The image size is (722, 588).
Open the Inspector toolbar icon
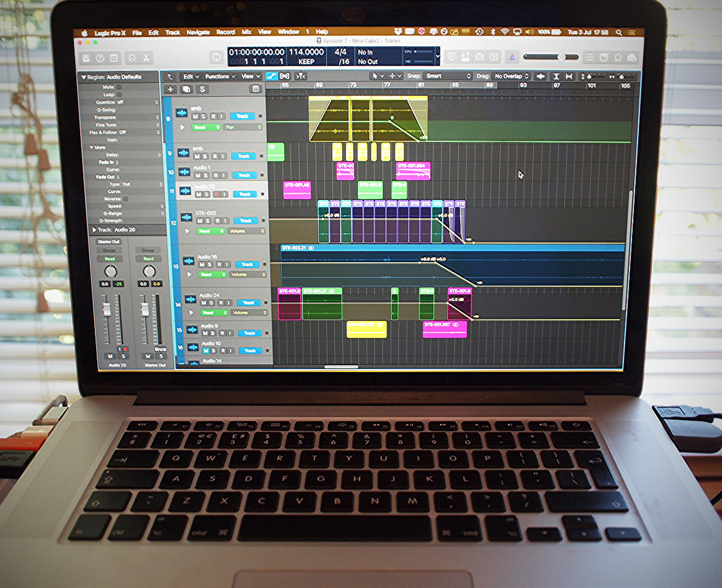tap(114, 58)
